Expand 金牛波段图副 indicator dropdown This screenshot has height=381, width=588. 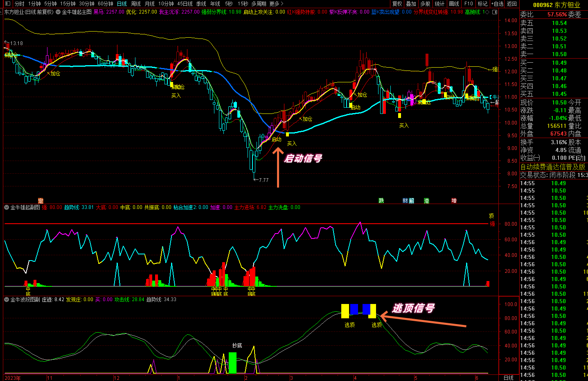click(x=7, y=300)
